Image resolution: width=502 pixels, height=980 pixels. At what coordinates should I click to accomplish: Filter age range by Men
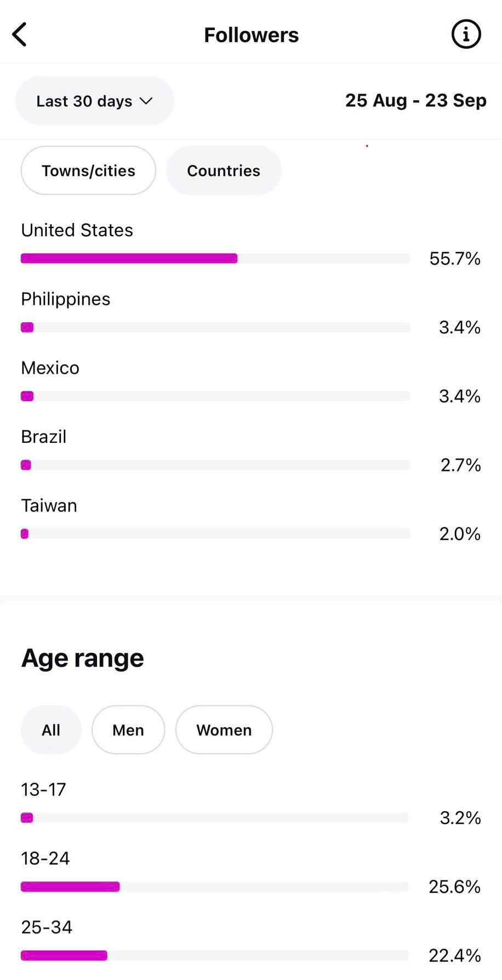[x=128, y=730]
